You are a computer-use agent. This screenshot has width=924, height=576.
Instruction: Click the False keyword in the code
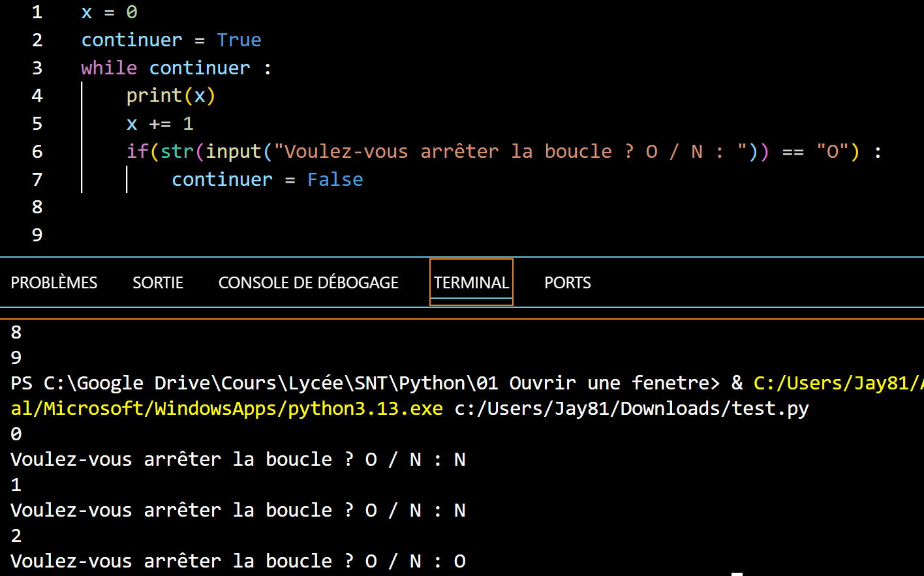tap(335, 179)
